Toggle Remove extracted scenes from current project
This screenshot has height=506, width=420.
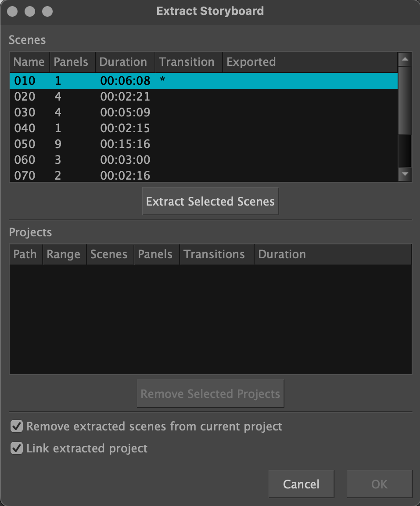click(x=17, y=426)
